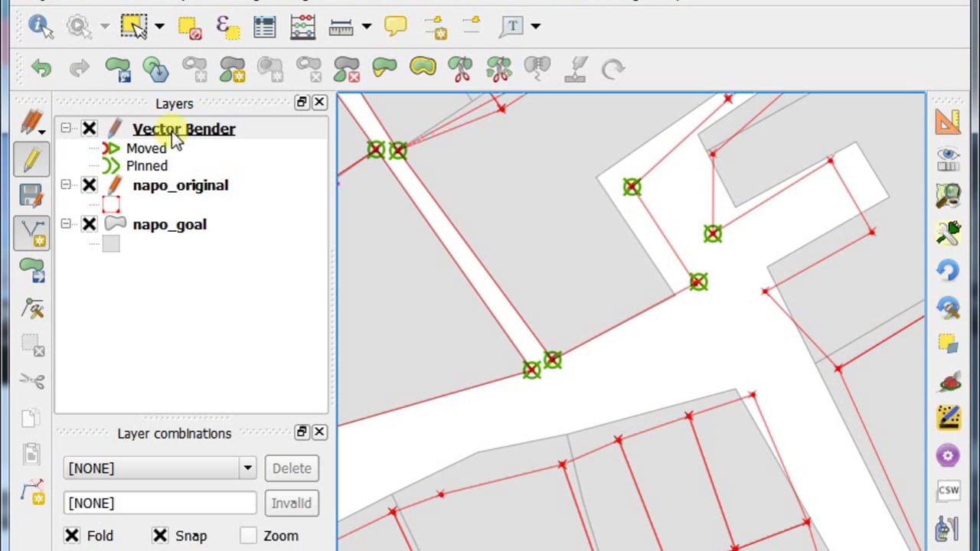Collapse the napo_original layer tree node
This screenshot has height=551, width=980.
pos(66,185)
